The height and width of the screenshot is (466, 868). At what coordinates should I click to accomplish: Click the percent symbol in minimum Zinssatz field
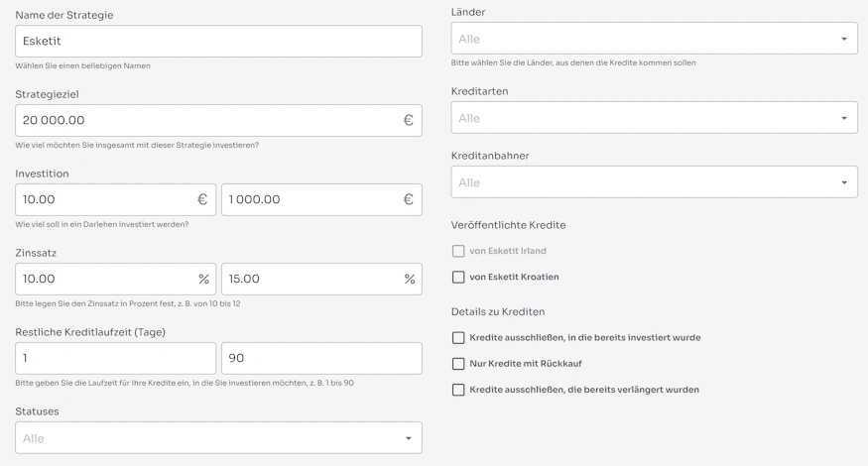click(x=202, y=279)
